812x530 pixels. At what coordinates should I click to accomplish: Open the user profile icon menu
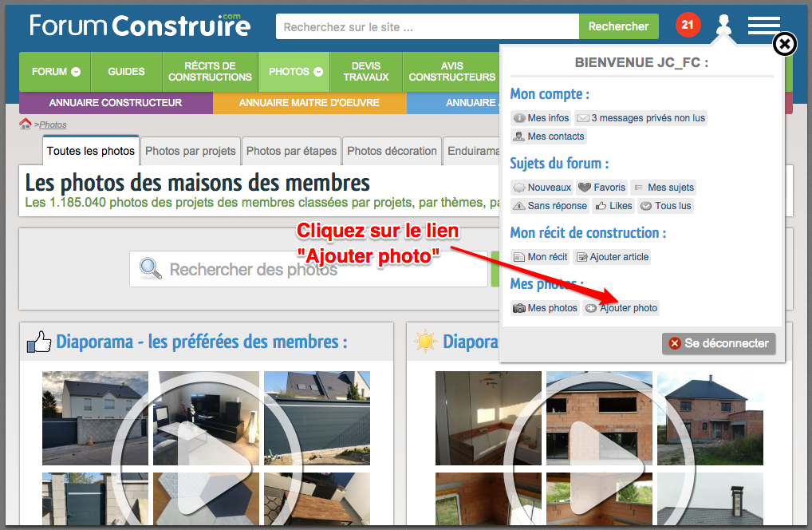[723, 25]
